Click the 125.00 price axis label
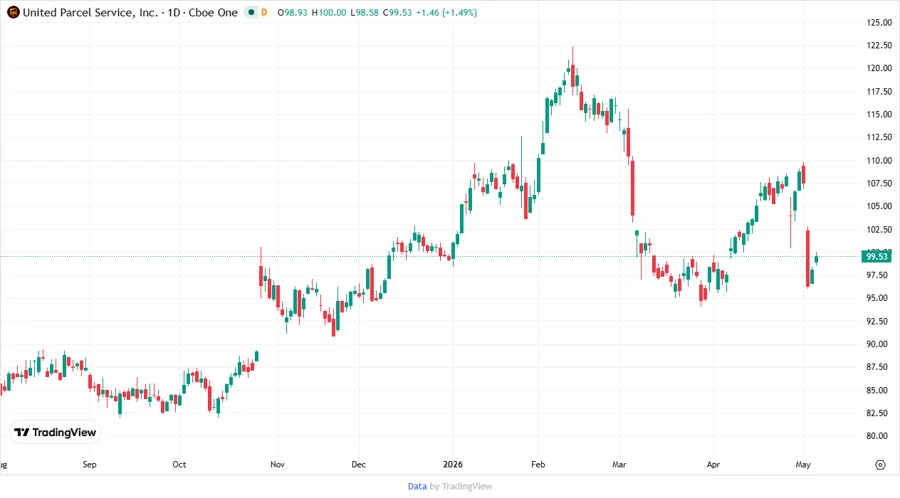Screen dimensions: 900x498 point(879,22)
